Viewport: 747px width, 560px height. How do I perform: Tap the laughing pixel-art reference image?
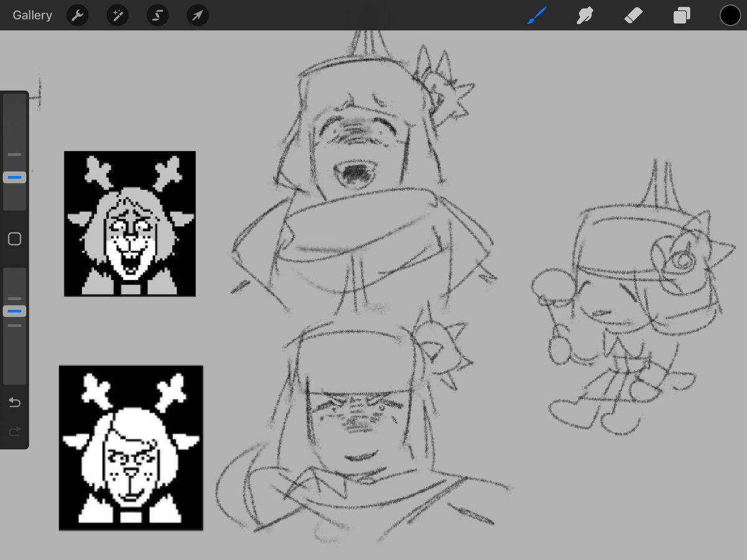tap(129, 223)
